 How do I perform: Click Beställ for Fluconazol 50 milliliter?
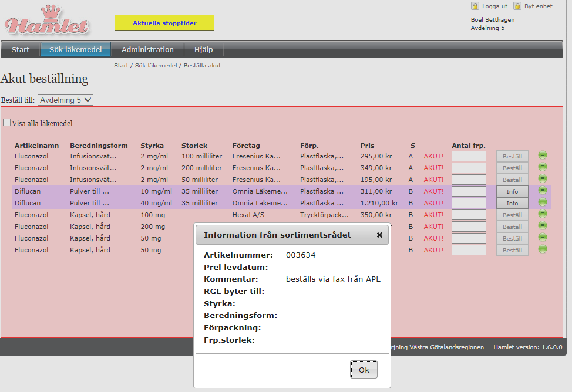[x=512, y=180]
